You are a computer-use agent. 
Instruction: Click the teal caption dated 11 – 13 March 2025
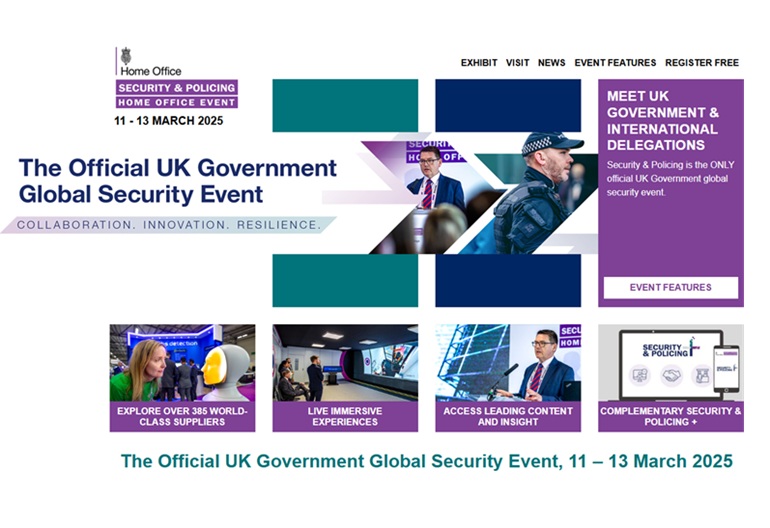coord(427,461)
